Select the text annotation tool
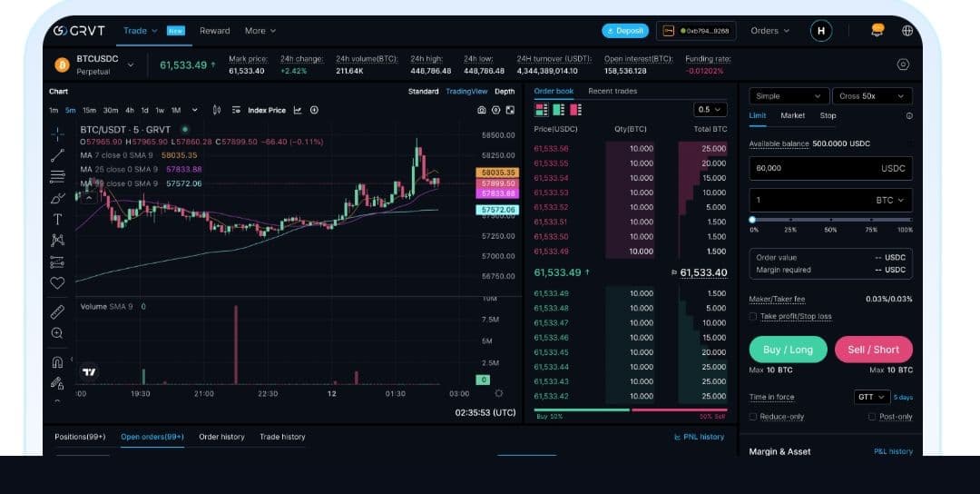Image resolution: width=980 pixels, height=494 pixels. click(57, 220)
